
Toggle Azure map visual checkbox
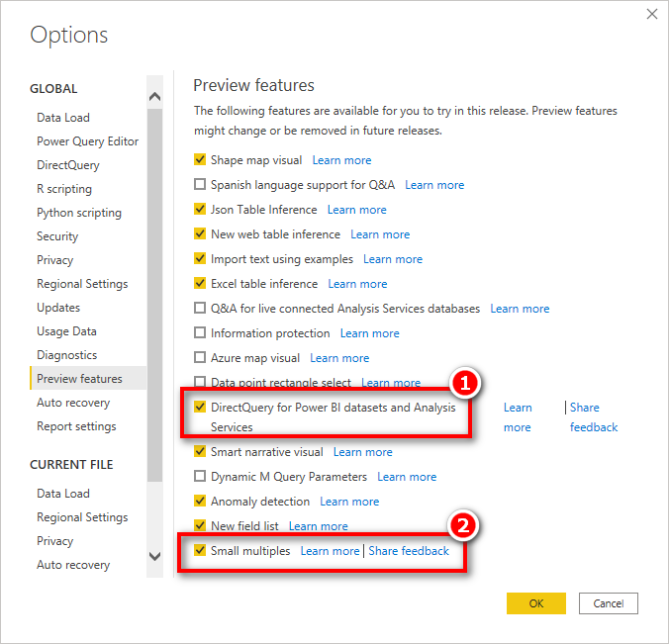[x=200, y=357]
